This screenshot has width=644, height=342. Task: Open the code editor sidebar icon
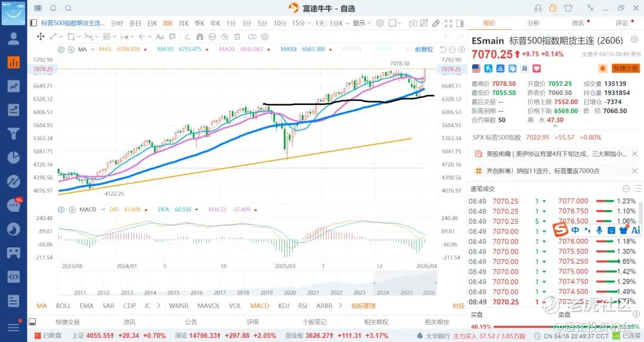point(14,276)
